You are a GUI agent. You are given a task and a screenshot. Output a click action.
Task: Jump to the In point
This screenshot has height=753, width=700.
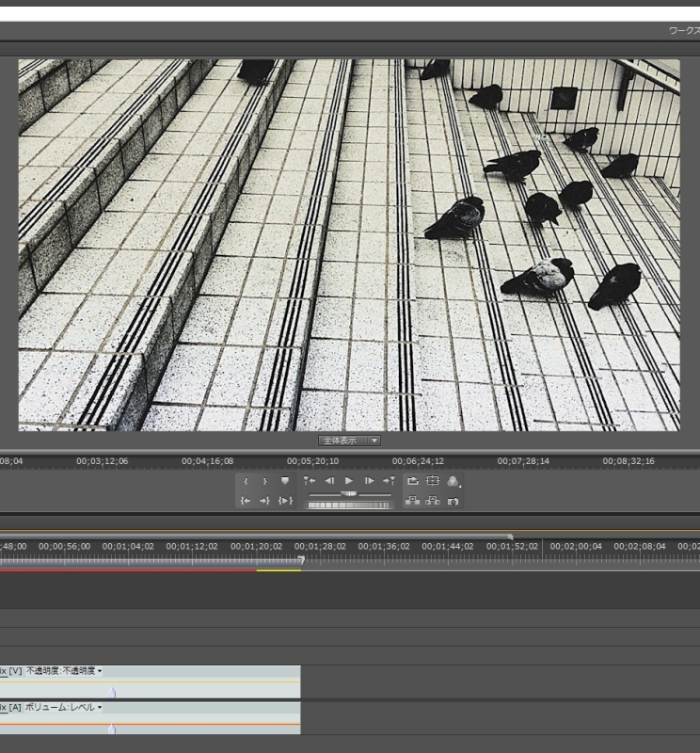click(x=247, y=502)
